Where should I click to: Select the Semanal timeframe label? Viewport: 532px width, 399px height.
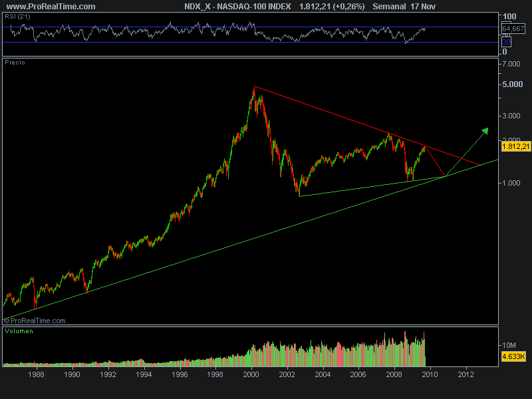pos(389,7)
